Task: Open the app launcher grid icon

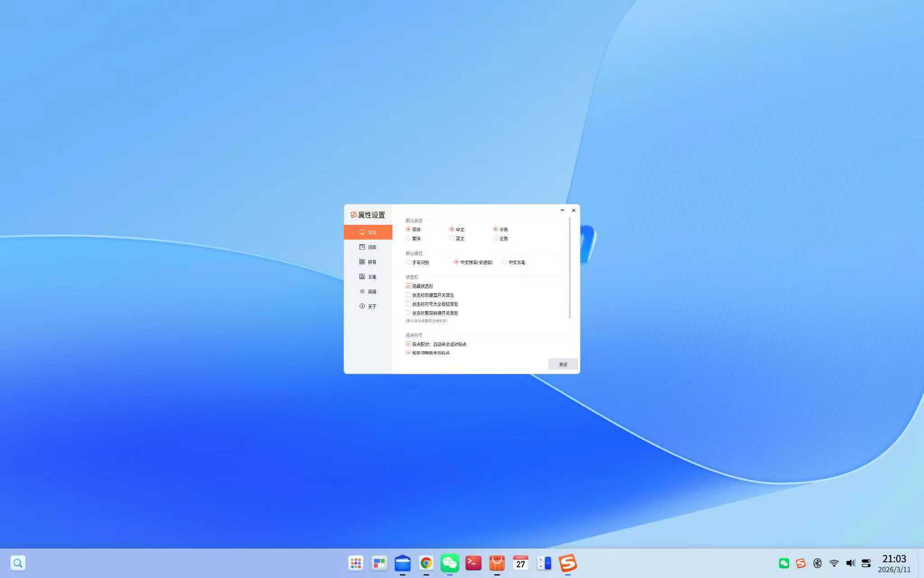Action: 356,563
